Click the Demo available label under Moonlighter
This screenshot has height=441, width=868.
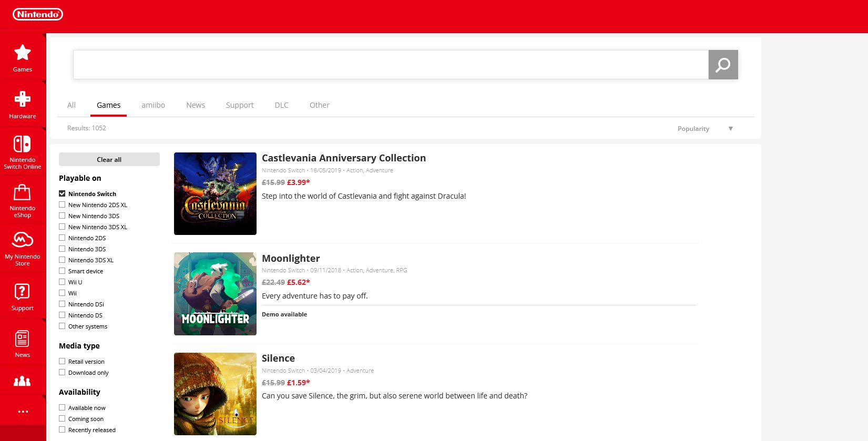click(x=284, y=314)
